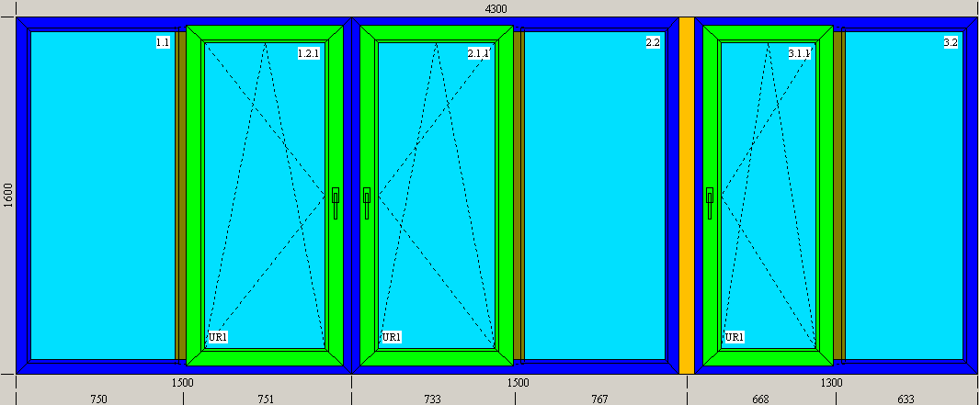Click the handle on sash 1.2.1

click(336, 203)
